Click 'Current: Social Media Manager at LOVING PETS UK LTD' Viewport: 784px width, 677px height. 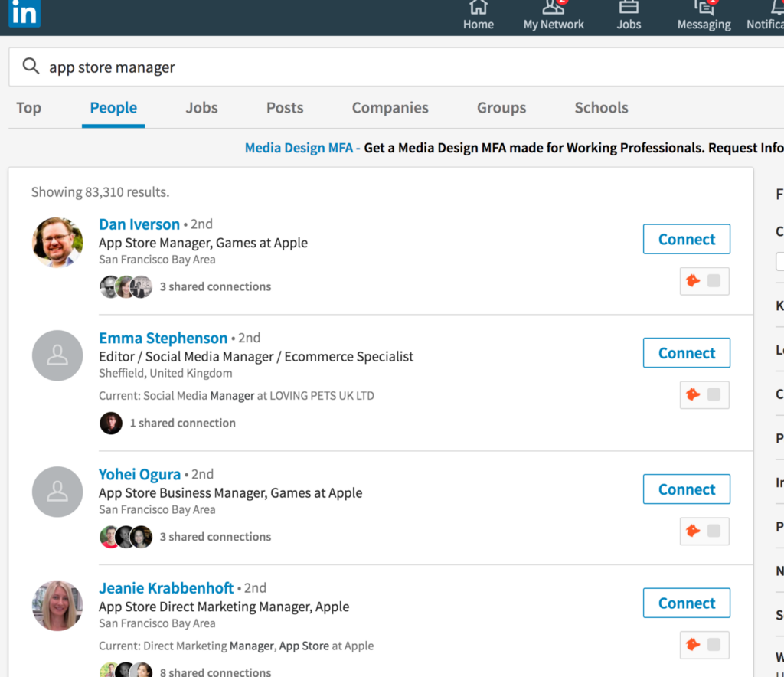pyautogui.click(x=236, y=395)
